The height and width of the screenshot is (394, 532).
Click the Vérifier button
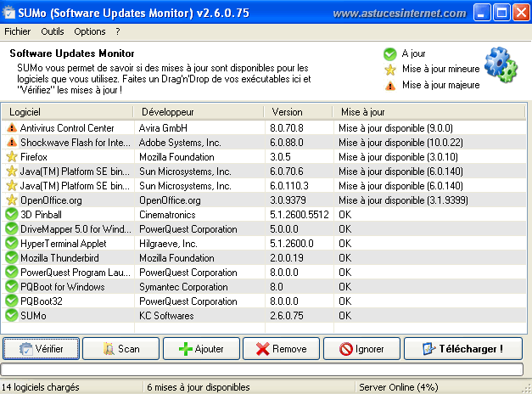41,348
